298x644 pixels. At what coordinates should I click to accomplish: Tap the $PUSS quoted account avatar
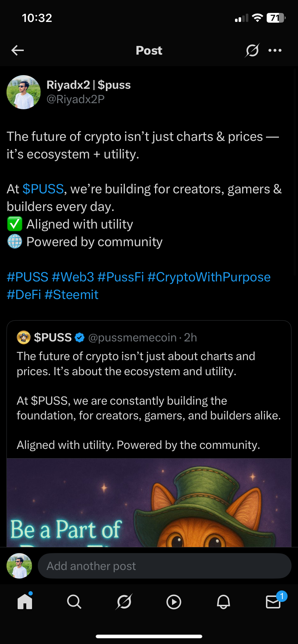tap(23, 337)
